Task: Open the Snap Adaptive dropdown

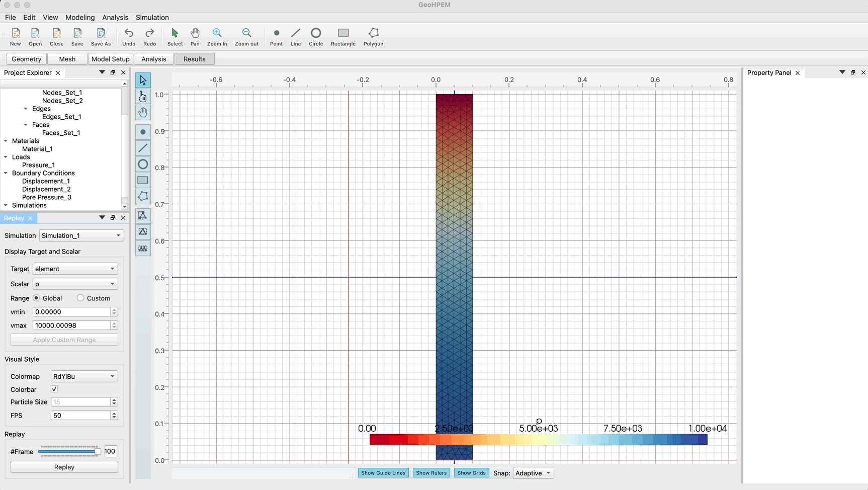Action: [533, 473]
